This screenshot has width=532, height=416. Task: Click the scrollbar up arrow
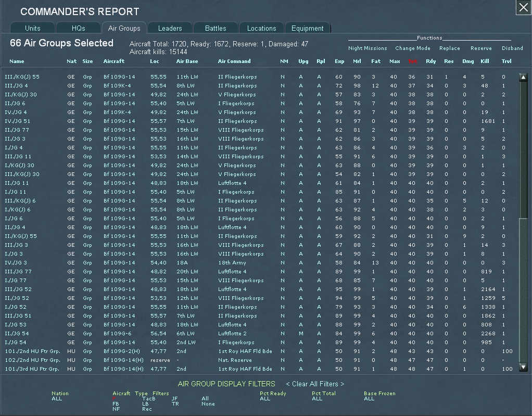click(x=523, y=77)
